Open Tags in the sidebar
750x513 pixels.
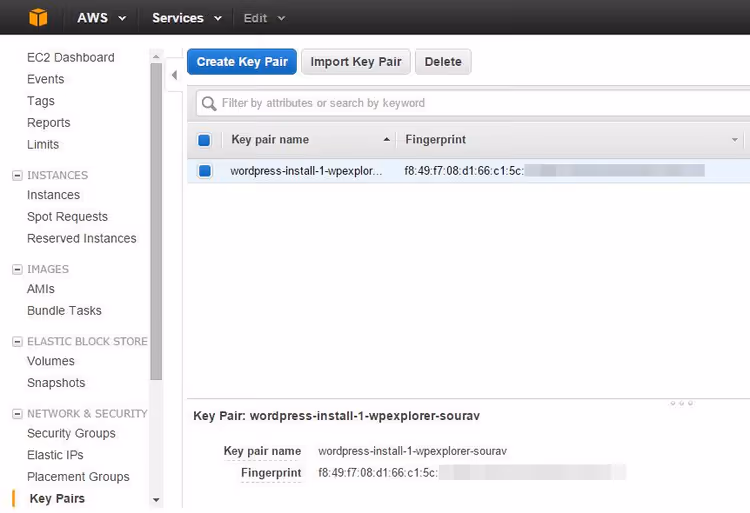point(41,101)
